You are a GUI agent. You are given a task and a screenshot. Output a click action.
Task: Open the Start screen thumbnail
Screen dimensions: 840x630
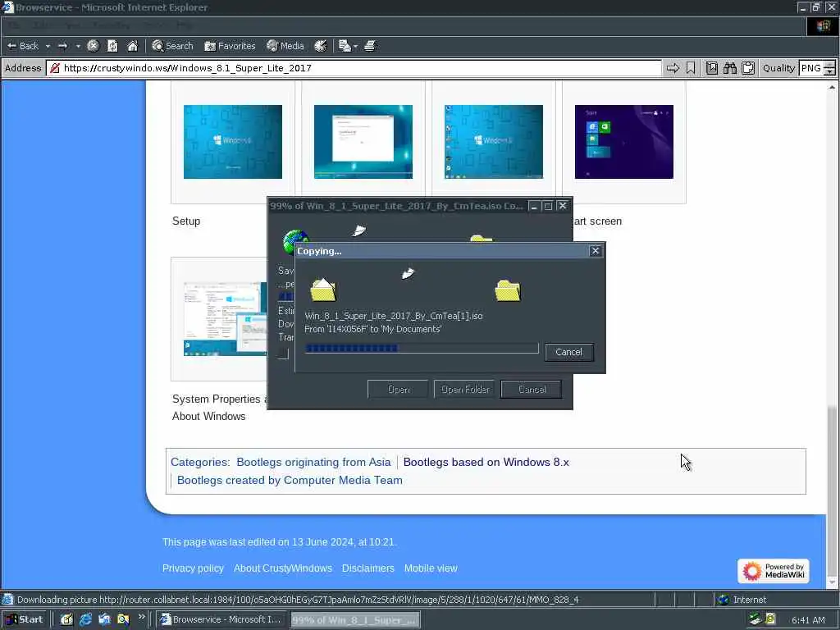pos(624,142)
